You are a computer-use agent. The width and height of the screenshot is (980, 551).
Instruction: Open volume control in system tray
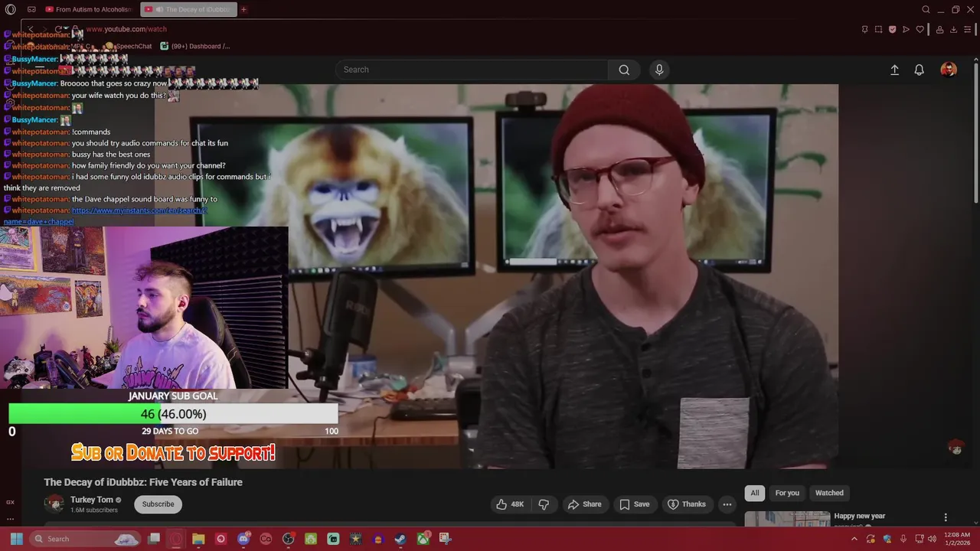pyautogui.click(x=932, y=539)
